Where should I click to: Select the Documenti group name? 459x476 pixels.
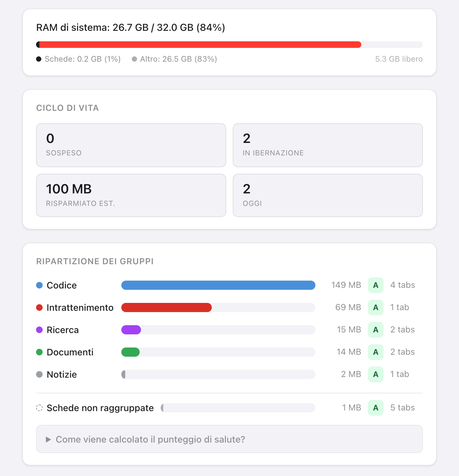coord(70,352)
